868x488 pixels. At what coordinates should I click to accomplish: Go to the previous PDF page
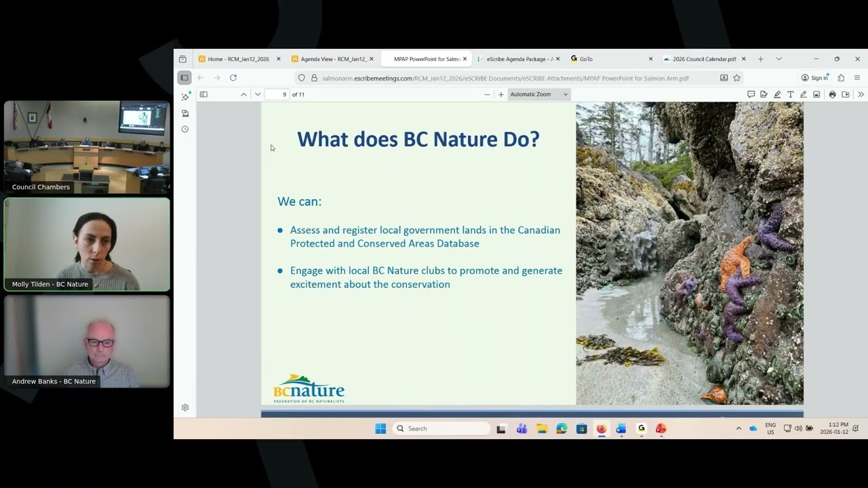click(x=243, y=94)
